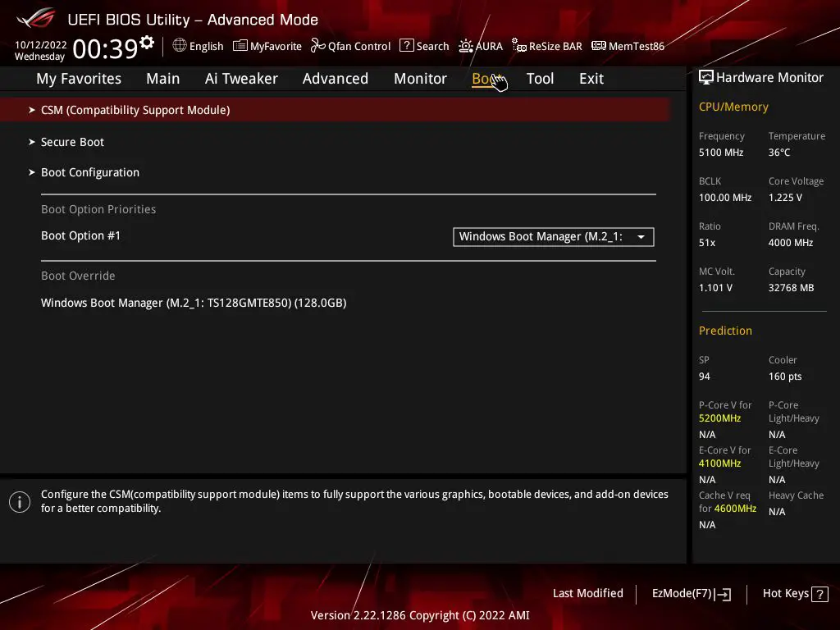
Task: Click the Boot Override heading
Action: (x=78, y=276)
